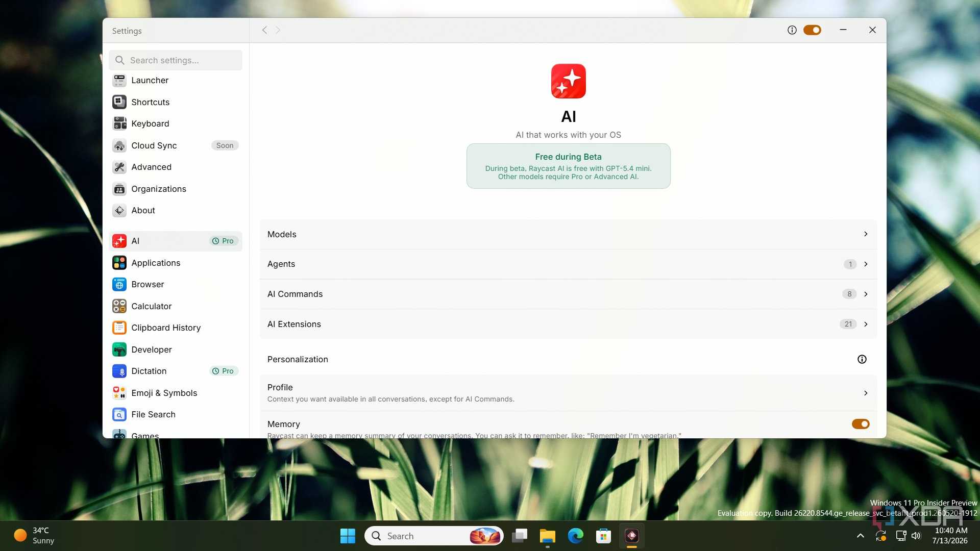Click the Emoji & Symbols icon
Viewport: 980px width, 551px height.
coord(119,393)
